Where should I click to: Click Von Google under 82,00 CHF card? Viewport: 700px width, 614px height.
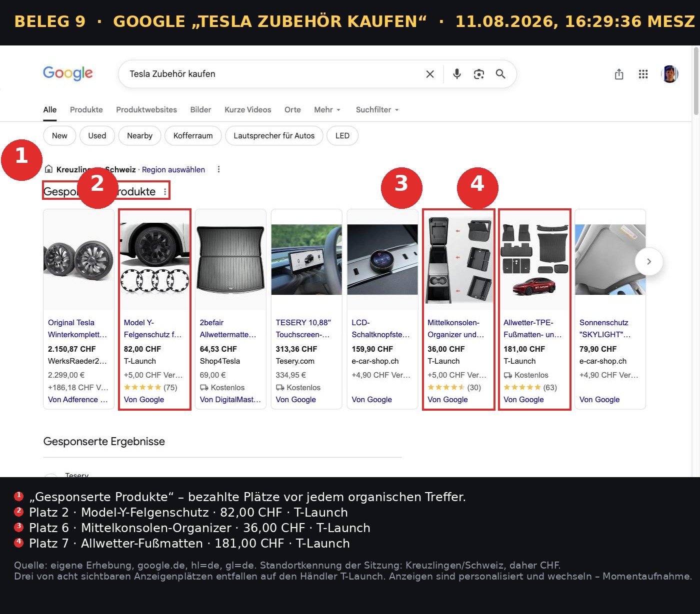[144, 400]
